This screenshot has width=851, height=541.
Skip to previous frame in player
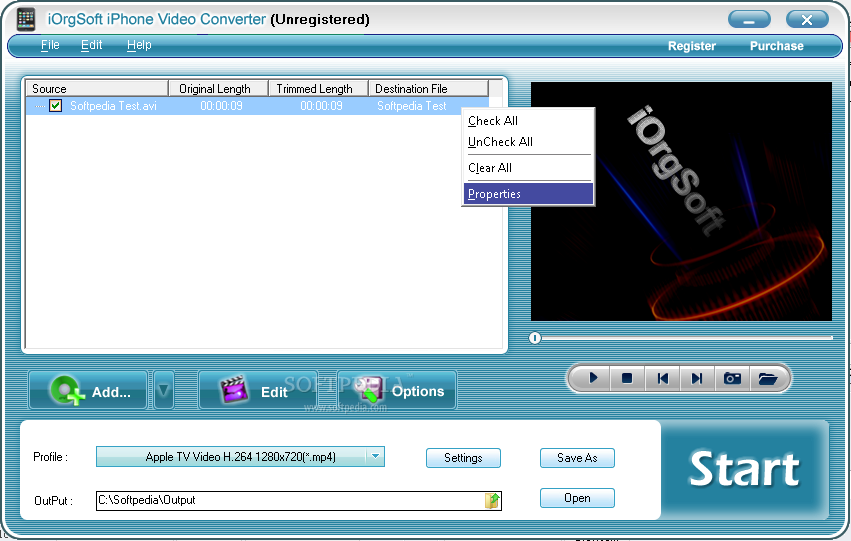coord(662,378)
